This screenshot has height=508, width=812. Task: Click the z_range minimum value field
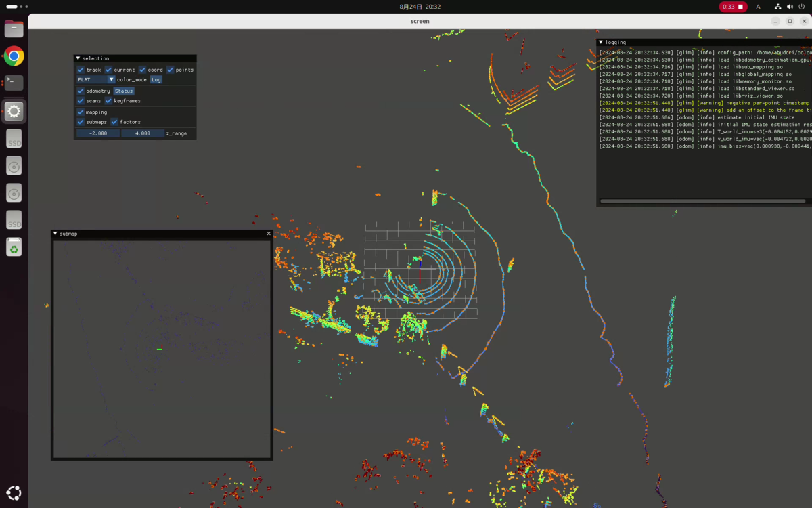[98, 133]
